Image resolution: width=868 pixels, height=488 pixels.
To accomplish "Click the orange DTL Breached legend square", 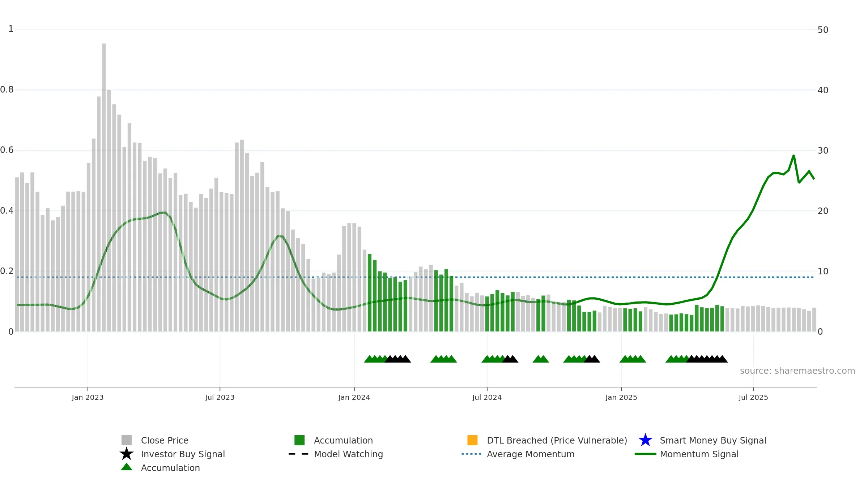I will tap(472, 440).
